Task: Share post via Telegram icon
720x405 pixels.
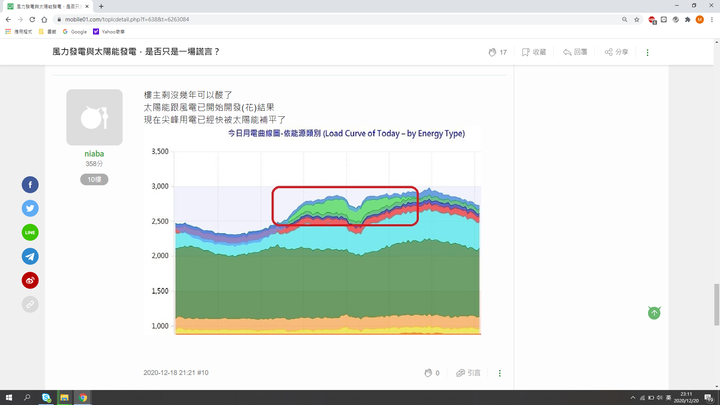Action: 30,256
